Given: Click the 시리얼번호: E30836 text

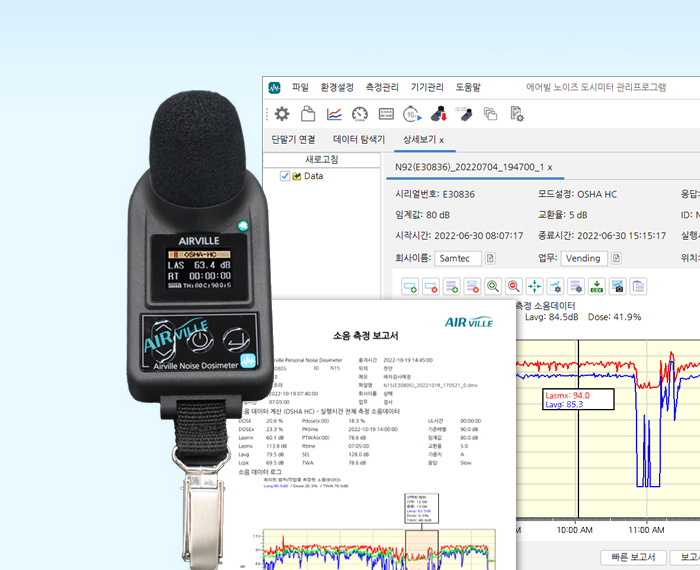Looking at the screenshot, I should (x=435, y=194).
